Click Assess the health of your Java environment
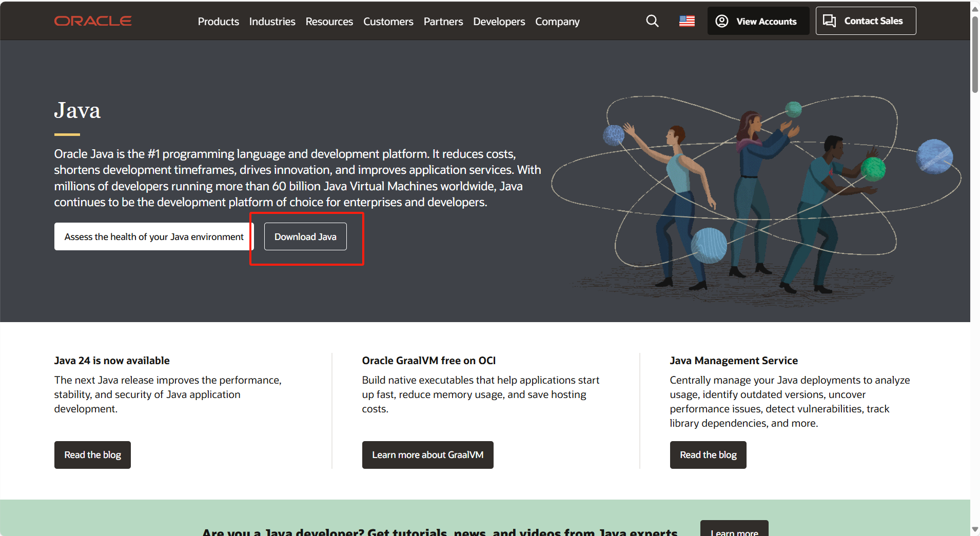This screenshot has height=536, width=980. (154, 236)
